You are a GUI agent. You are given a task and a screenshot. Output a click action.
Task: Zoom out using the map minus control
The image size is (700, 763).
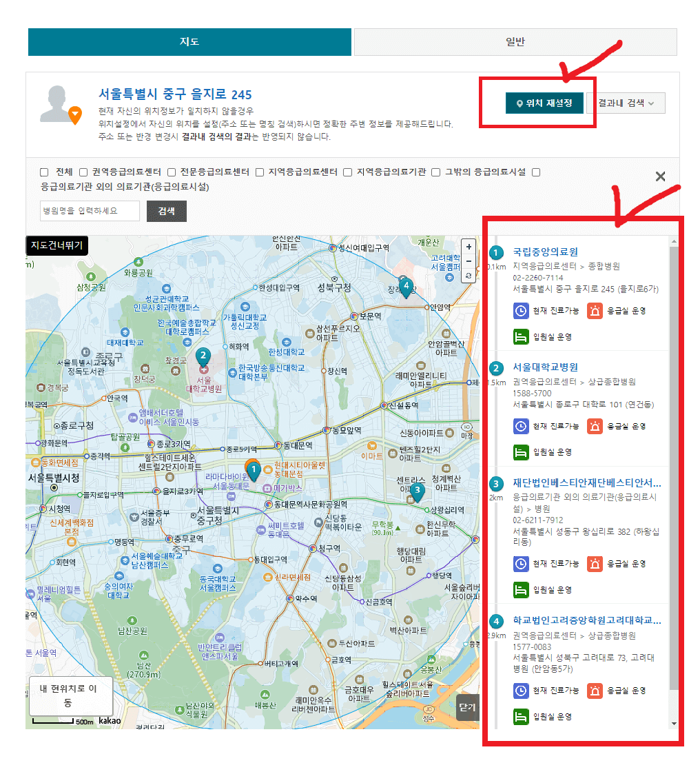click(x=469, y=261)
